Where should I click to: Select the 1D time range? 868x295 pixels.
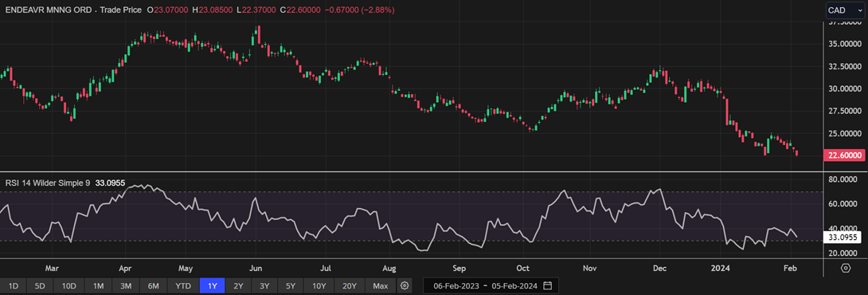pos(14,286)
